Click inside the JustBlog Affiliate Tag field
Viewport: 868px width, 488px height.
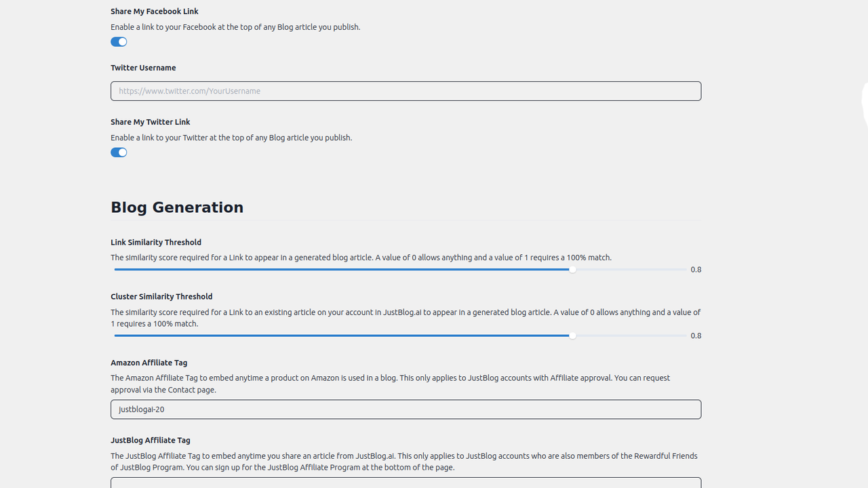coord(406,483)
